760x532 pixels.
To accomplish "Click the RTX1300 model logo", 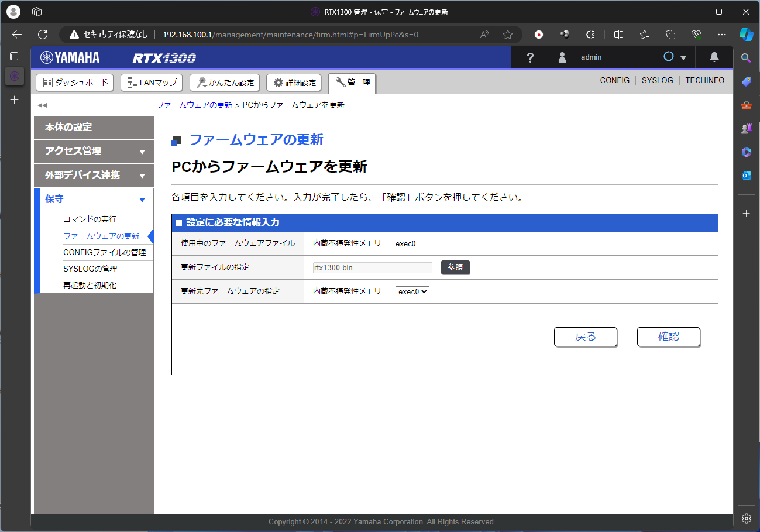I will pyautogui.click(x=164, y=58).
